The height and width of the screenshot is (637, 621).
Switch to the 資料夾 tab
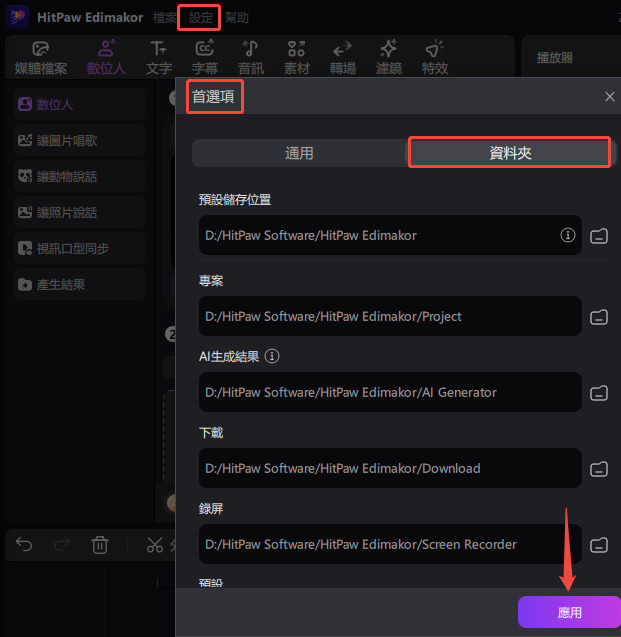(x=510, y=153)
